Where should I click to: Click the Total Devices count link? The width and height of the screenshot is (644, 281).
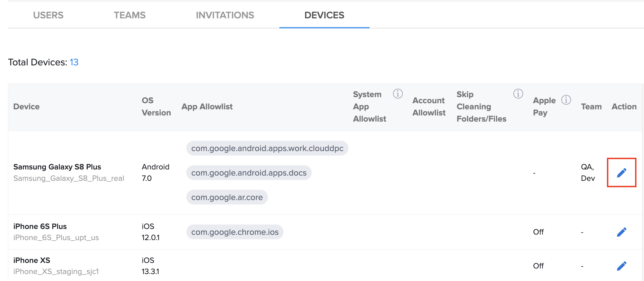click(74, 62)
